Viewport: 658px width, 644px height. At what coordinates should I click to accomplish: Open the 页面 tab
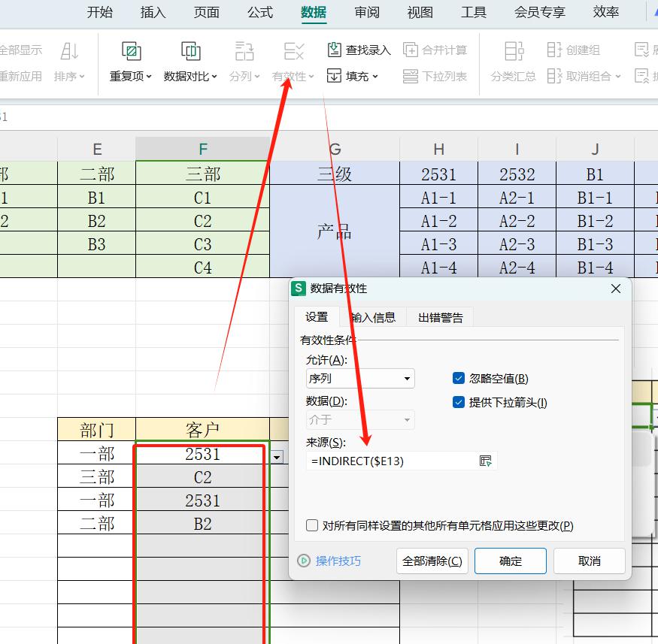click(x=207, y=13)
